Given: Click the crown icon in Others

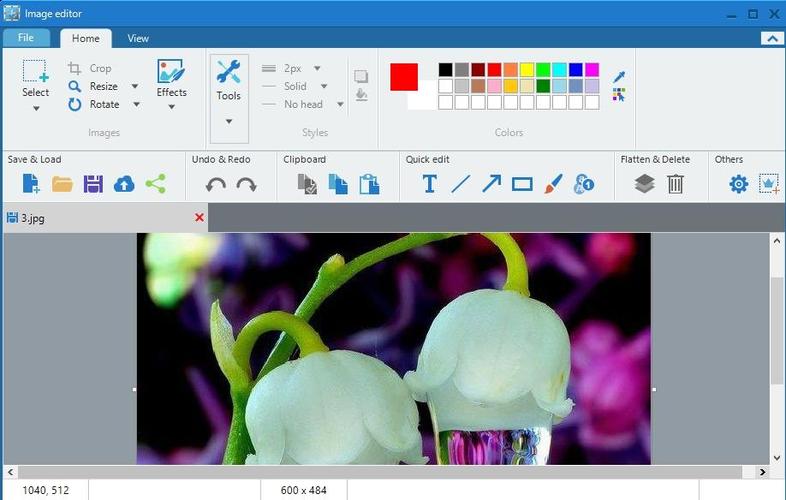Looking at the screenshot, I should (769, 184).
